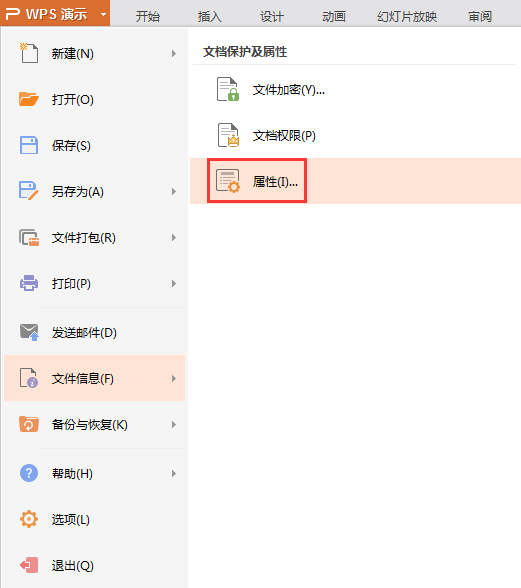Click the new document icon

[29, 53]
